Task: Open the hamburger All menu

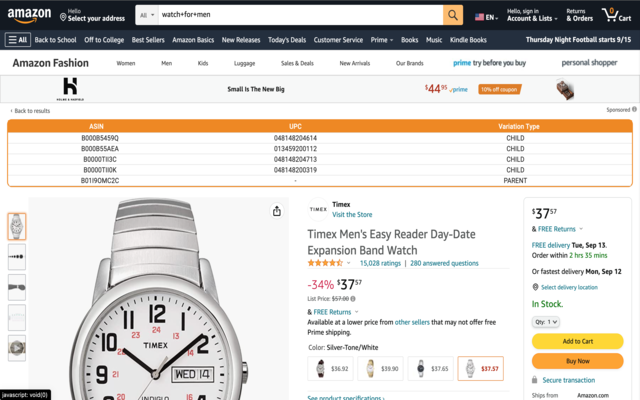Action: (18, 40)
